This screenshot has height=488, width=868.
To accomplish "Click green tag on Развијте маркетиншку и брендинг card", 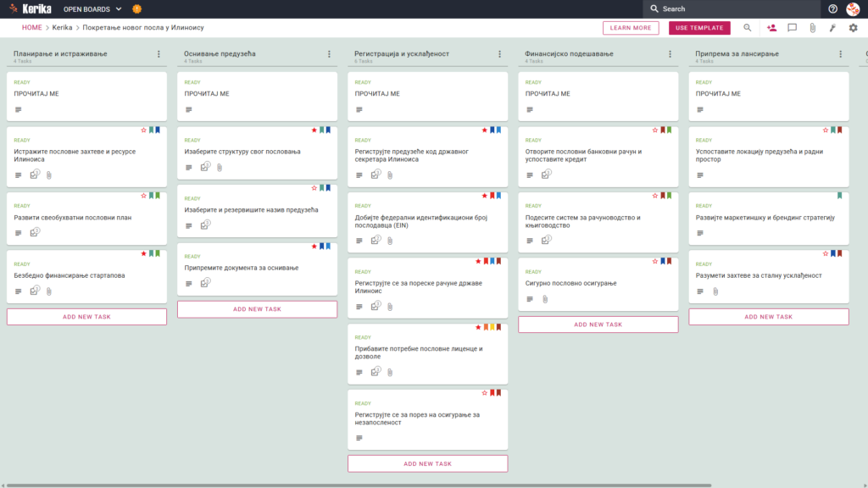I will pyautogui.click(x=840, y=196).
